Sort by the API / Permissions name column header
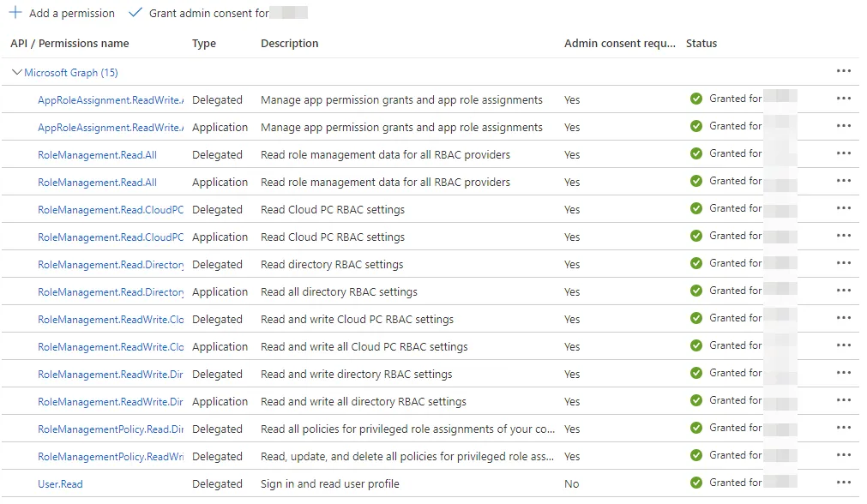 pos(69,44)
